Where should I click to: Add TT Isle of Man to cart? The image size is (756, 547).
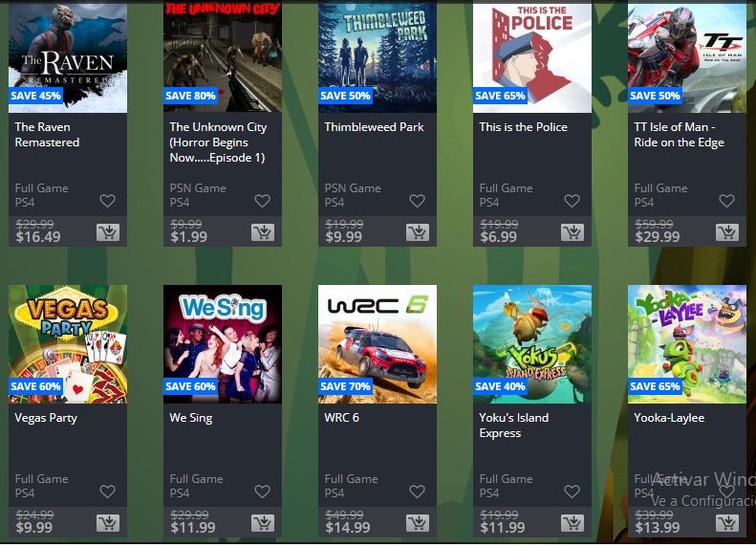727,232
